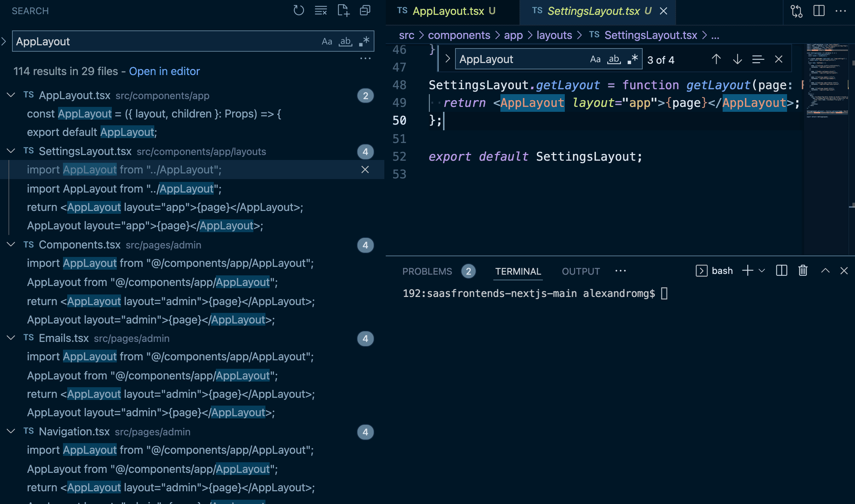Image resolution: width=855 pixels, height=504 pixels.
Task: Click layouts breadcrumb segment
Action: pos(554,35)
